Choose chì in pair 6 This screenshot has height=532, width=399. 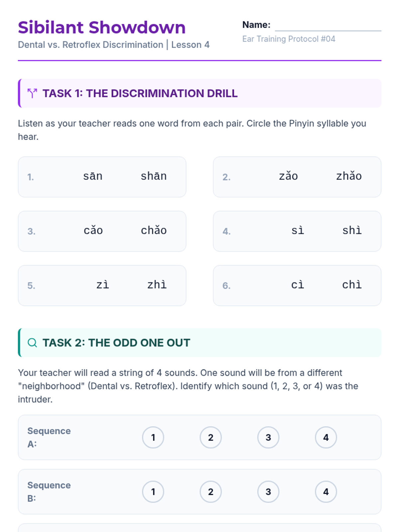[352, 285]
